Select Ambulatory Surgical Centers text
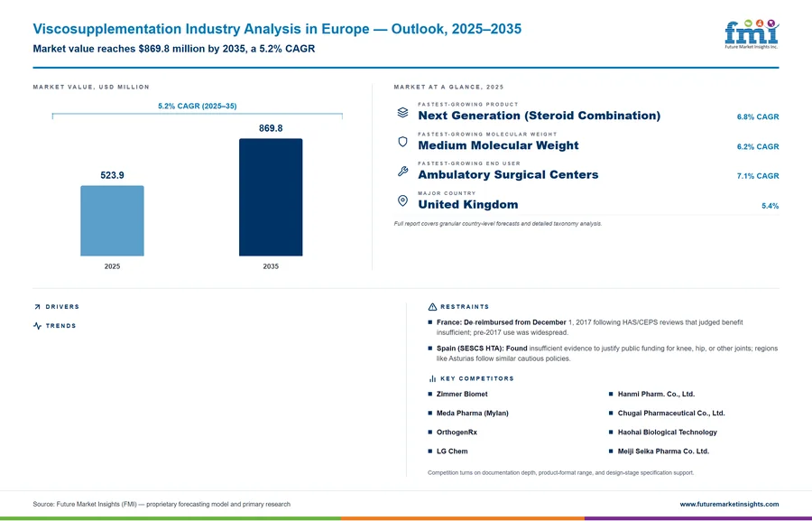Screen dimensions: 812x521 (508, 174)
